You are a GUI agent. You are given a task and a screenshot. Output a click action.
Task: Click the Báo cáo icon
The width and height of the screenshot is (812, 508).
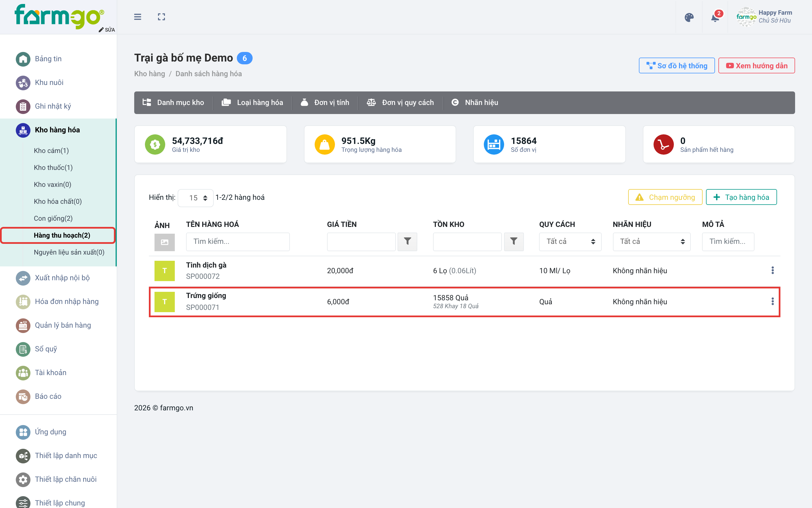tap(23, 397)
